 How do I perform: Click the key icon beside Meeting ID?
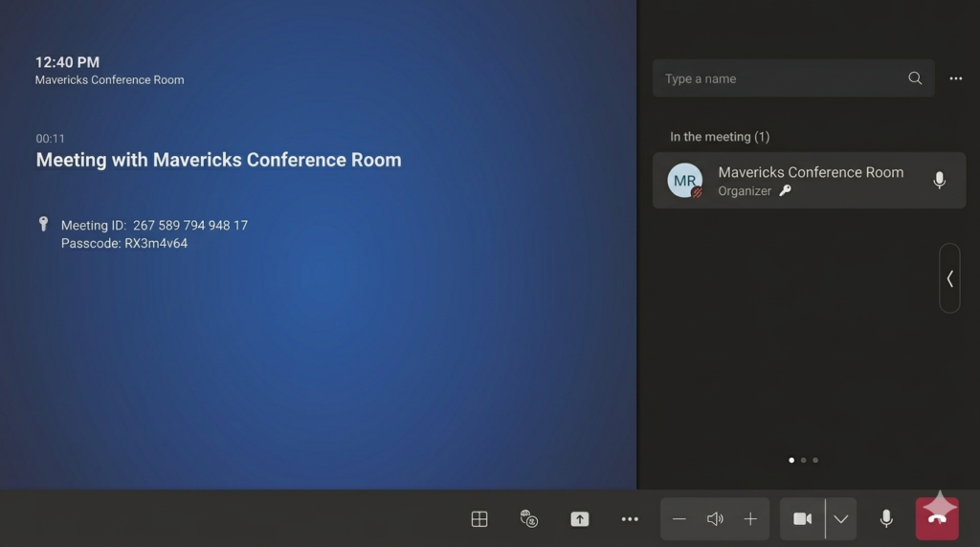pyautogui.click(x=43, y=224)
